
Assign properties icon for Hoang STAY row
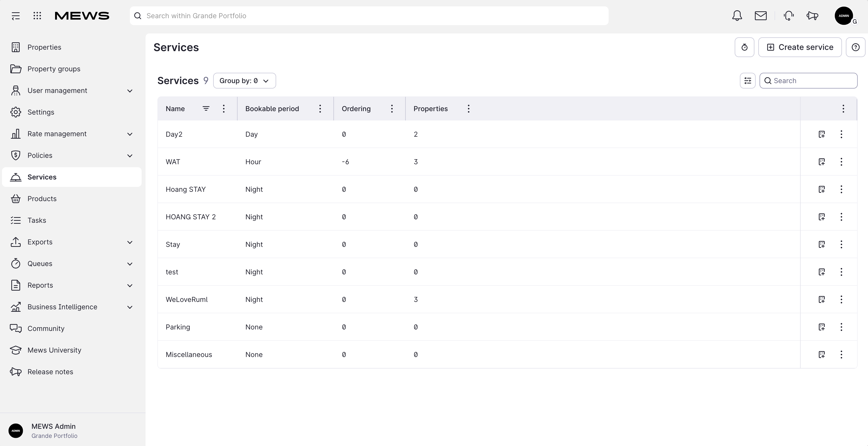[x=822, y=189]
